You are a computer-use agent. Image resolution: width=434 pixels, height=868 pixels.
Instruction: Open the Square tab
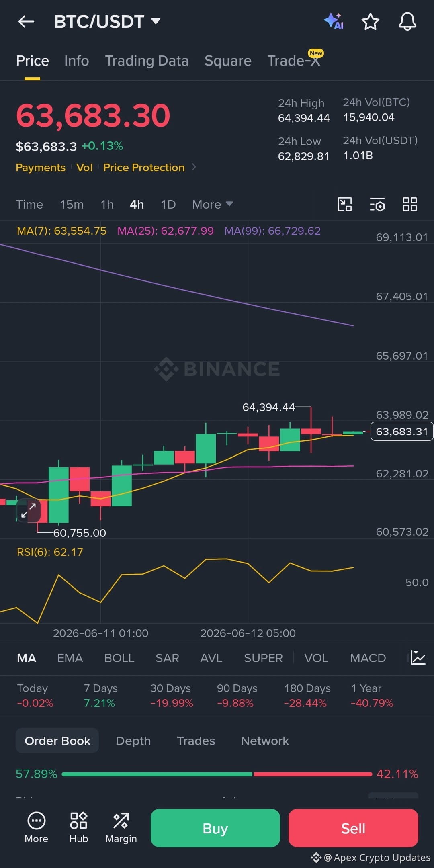(x=228, y=61)
